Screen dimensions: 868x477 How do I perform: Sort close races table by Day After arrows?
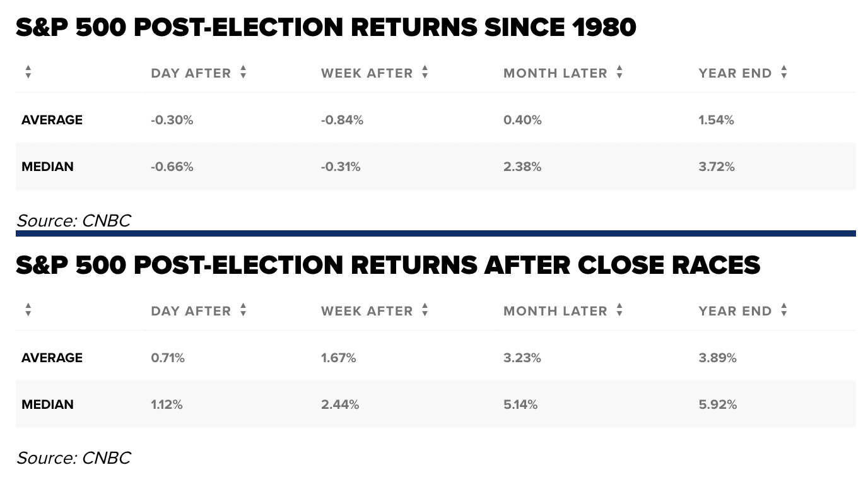(x=243, y=310)
